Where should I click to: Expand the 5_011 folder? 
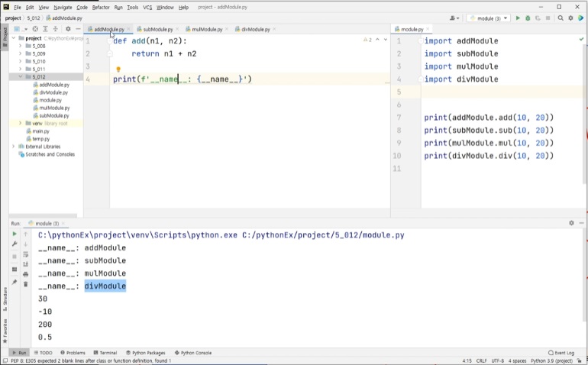pos(20,69)
